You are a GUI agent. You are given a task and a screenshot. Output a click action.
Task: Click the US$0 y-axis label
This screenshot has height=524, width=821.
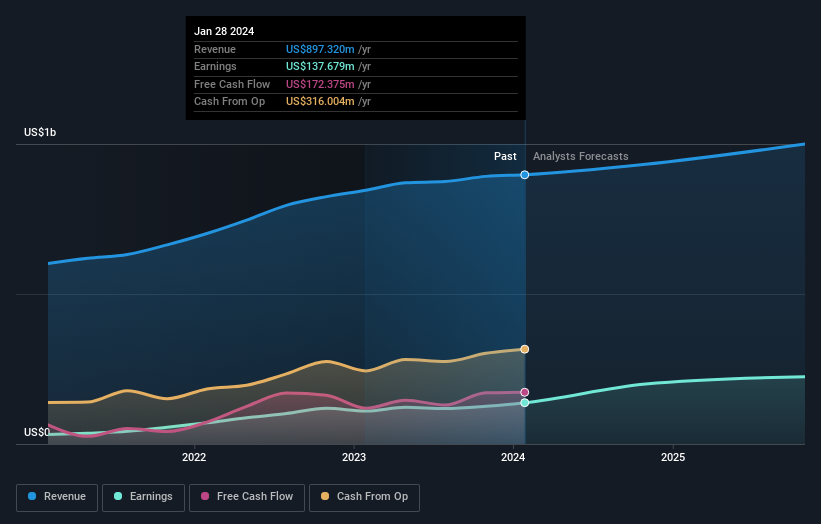click(37, 432)
